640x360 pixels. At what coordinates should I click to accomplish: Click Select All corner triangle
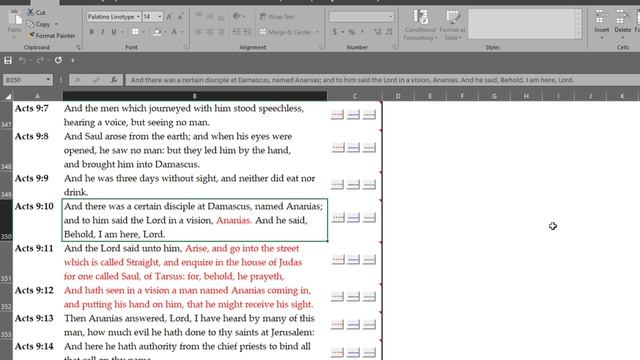coord(8,97)
